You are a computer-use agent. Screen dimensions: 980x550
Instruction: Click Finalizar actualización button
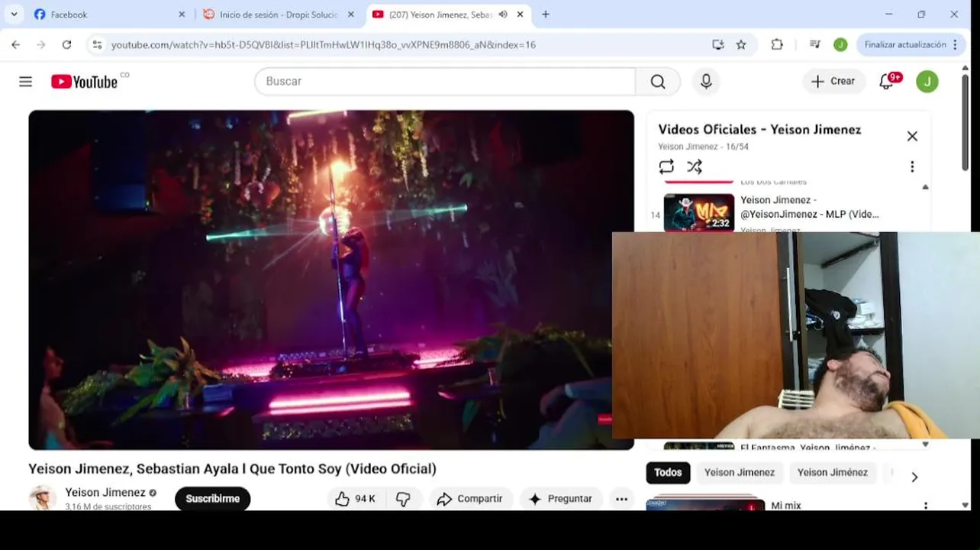pyautogui.click(x=905, y=45)
